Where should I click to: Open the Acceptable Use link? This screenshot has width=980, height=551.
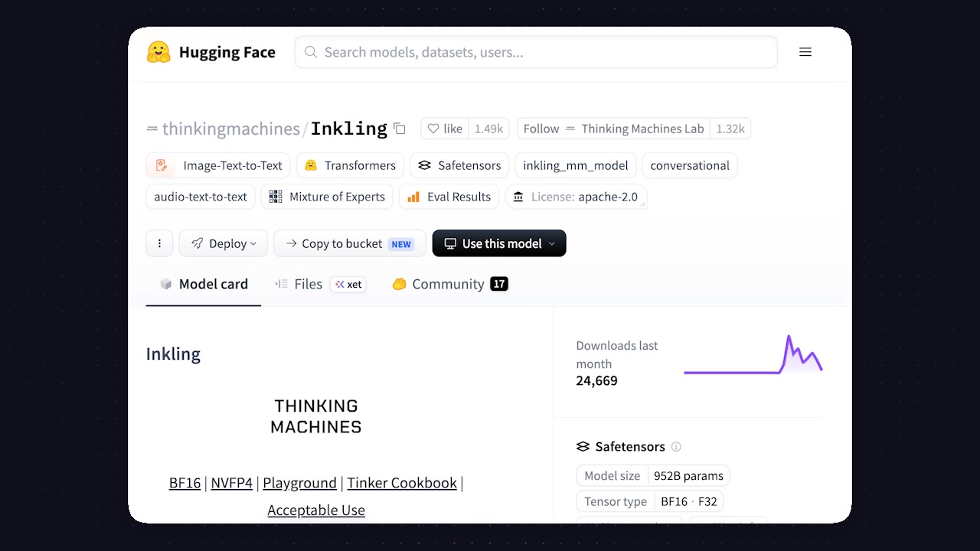tap(316, 510)
